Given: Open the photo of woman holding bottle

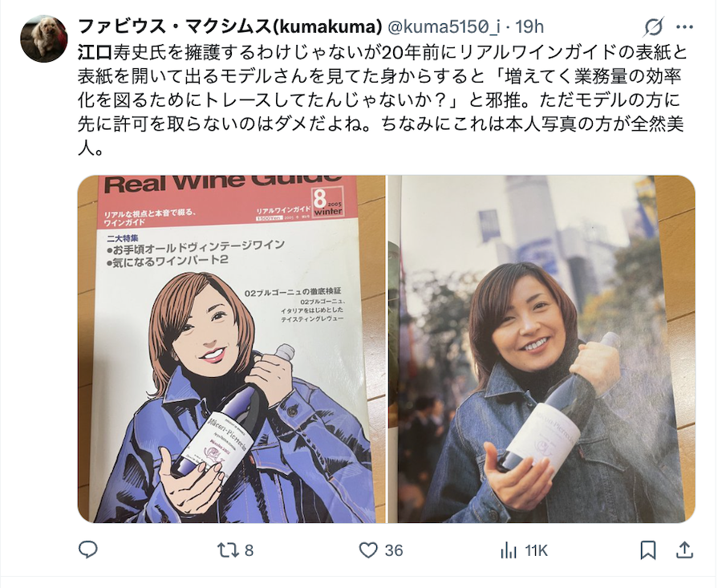Looking at the screenshot, I should [x=541, y=349].
